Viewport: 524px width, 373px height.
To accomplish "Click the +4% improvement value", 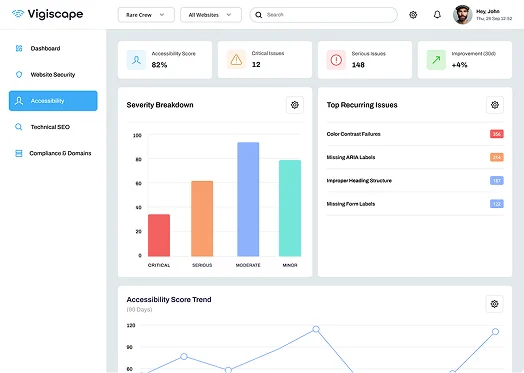I will (x=460, y=65).
